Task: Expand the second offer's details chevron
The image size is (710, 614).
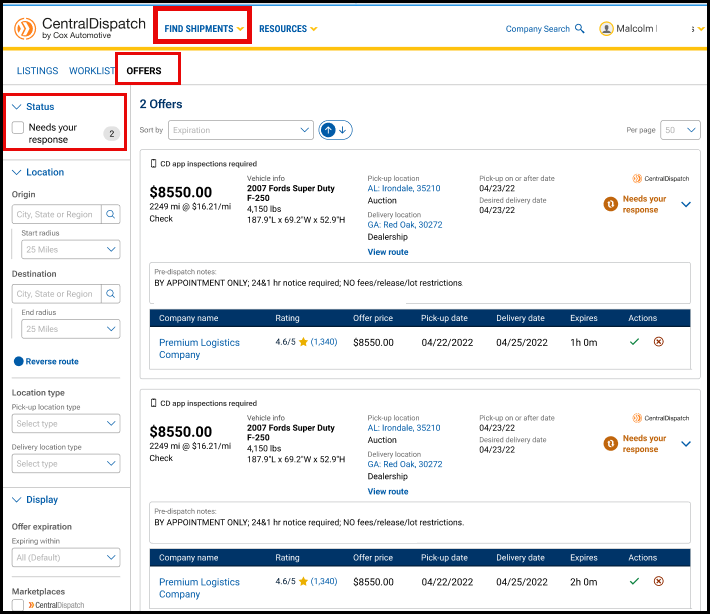Action: [x=686, y=444]
